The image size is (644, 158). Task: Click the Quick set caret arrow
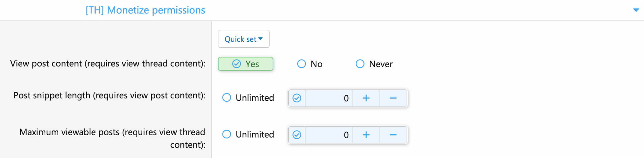coord(260,39)
